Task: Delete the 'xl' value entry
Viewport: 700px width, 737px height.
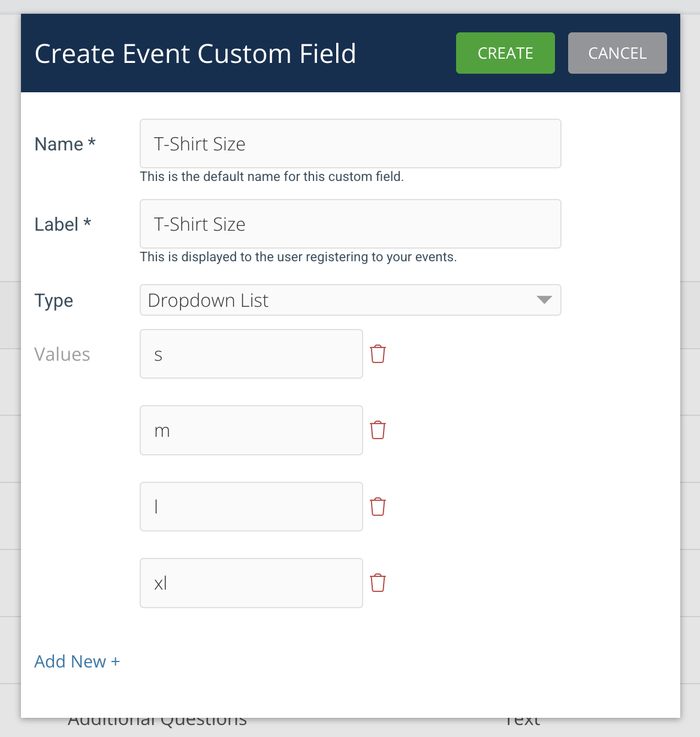Action: coord(378,583)
